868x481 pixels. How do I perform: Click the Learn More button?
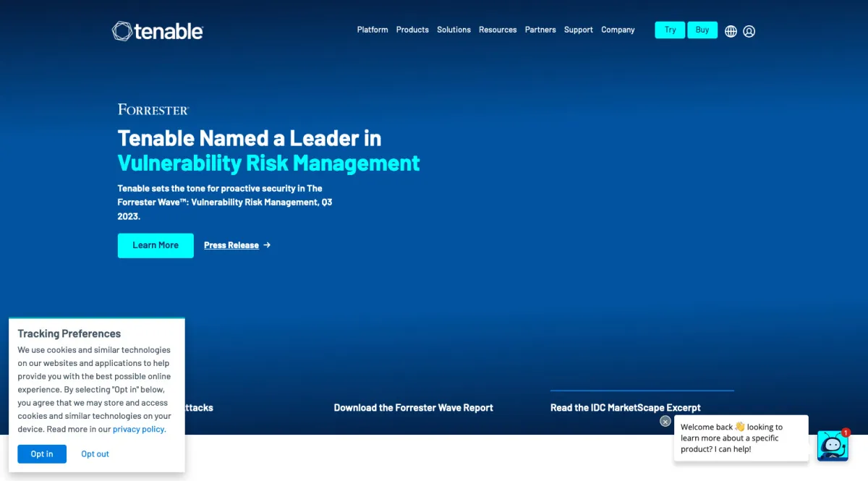tap(156, 245)
